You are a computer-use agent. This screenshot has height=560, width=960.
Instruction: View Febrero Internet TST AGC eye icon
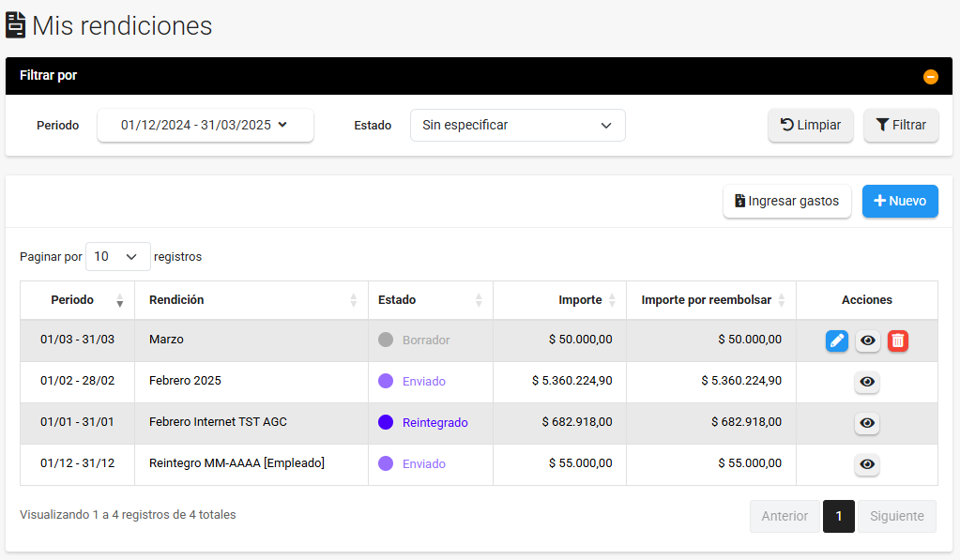(x=867, y=423)
